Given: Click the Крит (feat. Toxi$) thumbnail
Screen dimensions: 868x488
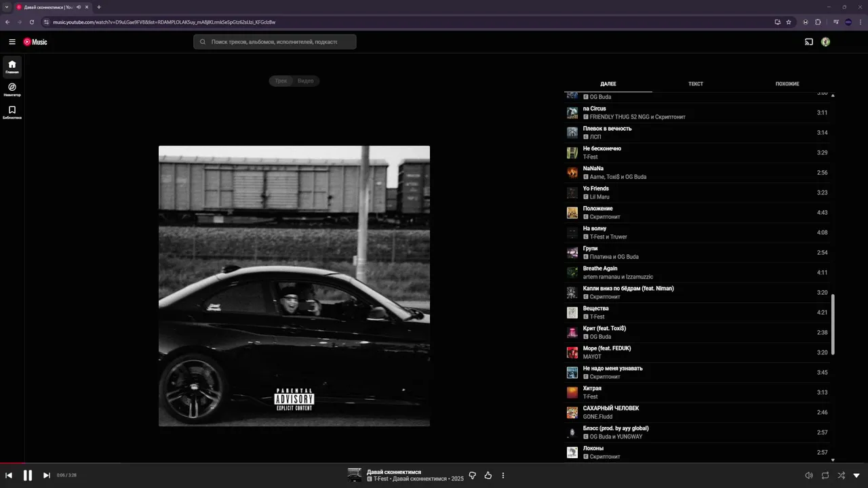Looking at the screenshot, I should (572, 333).
